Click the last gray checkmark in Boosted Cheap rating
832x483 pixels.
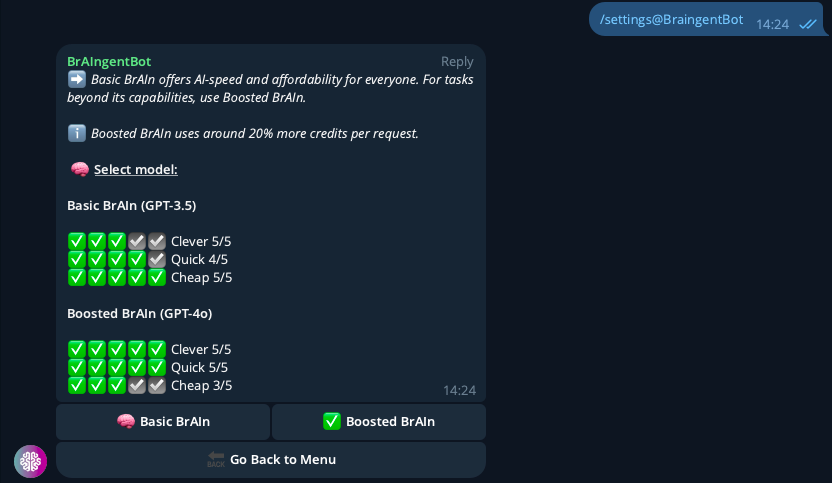click(157, 385)
